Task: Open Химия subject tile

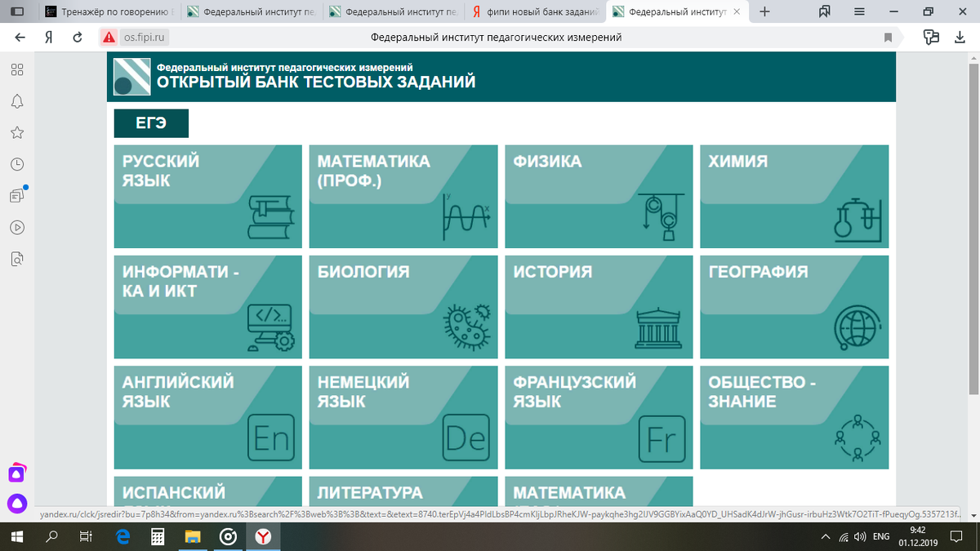Action: click(x=794, y=197)
